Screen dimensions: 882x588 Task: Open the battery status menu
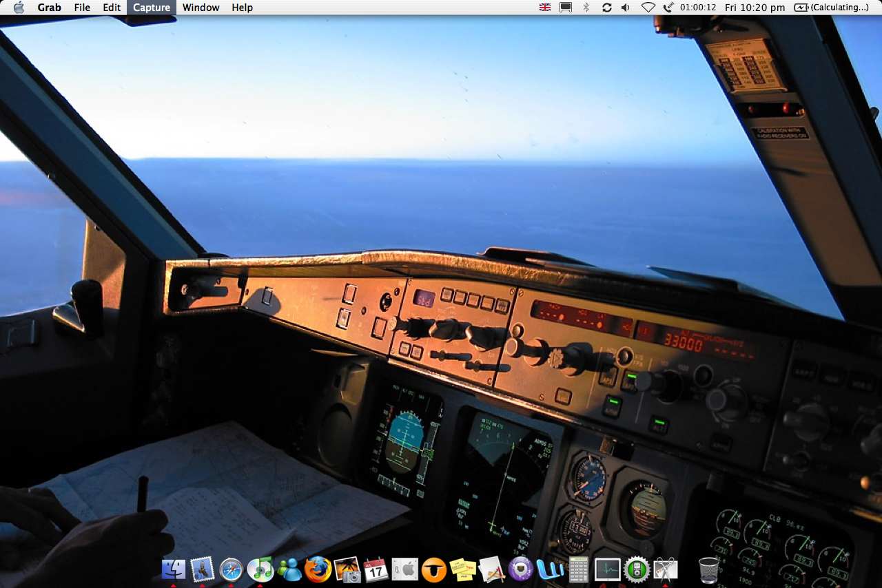point(831,8)
